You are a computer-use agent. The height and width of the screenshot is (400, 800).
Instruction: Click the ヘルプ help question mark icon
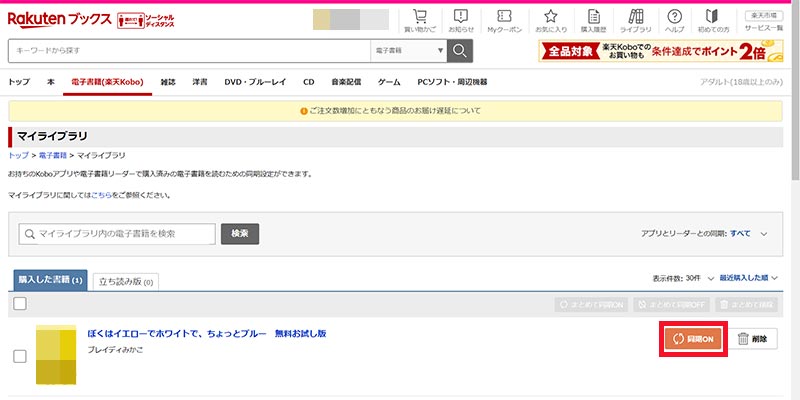tap(675, 21)
